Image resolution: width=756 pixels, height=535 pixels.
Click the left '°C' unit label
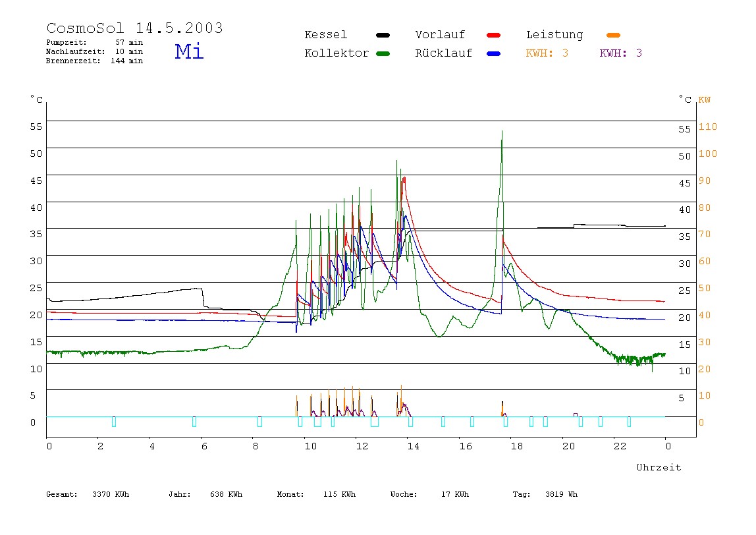coord(37,99)
